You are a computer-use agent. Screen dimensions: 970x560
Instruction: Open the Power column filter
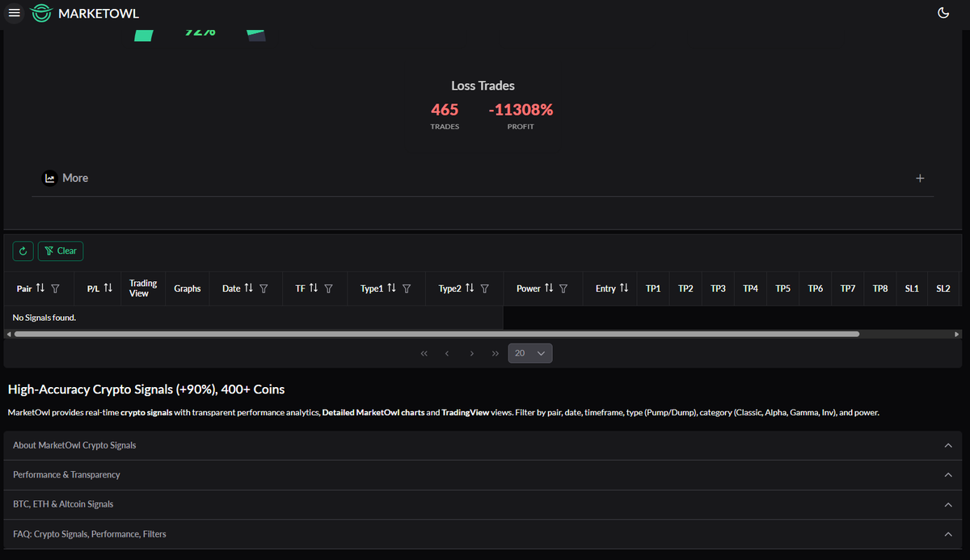(563, 288)
